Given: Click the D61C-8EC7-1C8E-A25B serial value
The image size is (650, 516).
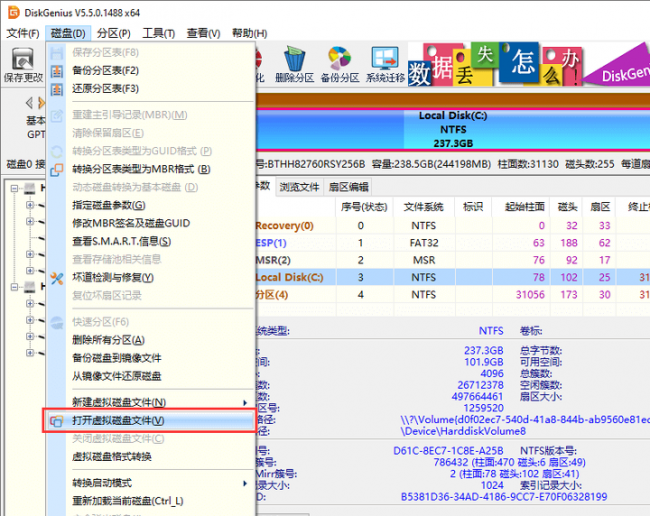Looking at the screenshot, I should pos(448,451).
